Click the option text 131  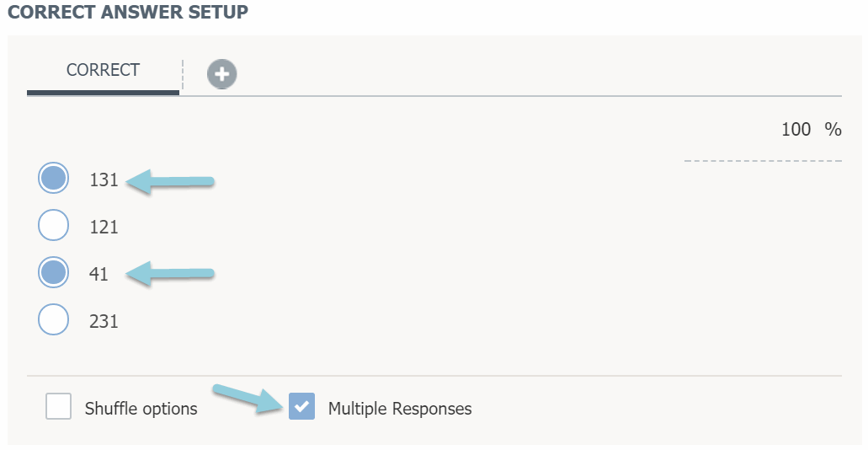(104, 179)
